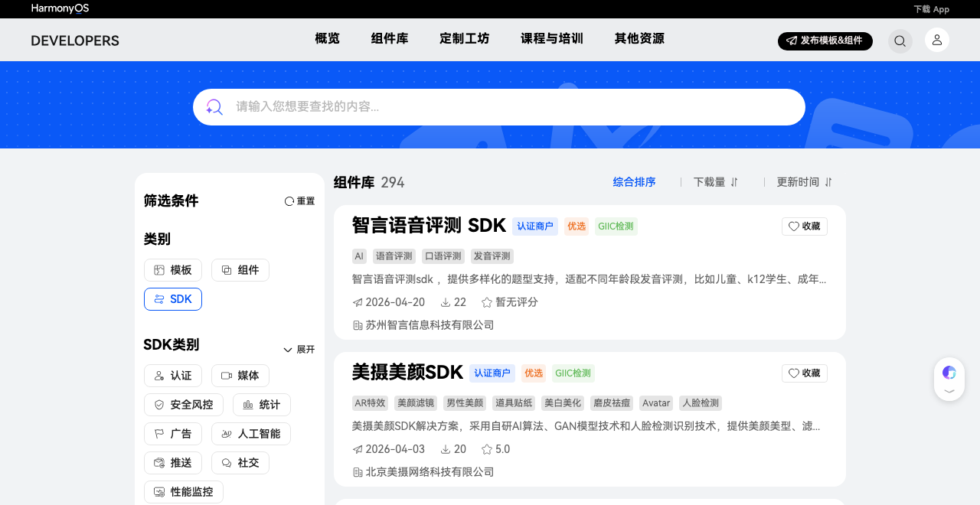The width and height of the screenshot is (980, 505).
Task: Select the 统计 SDK filter
Action: tap(262, 405)
